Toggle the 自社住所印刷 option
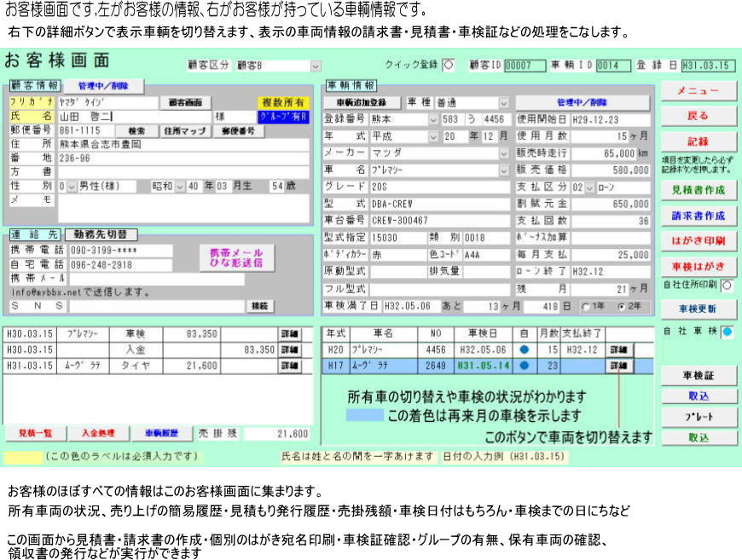The width and height of the screenshot is (742, 560). pos(728,286)
